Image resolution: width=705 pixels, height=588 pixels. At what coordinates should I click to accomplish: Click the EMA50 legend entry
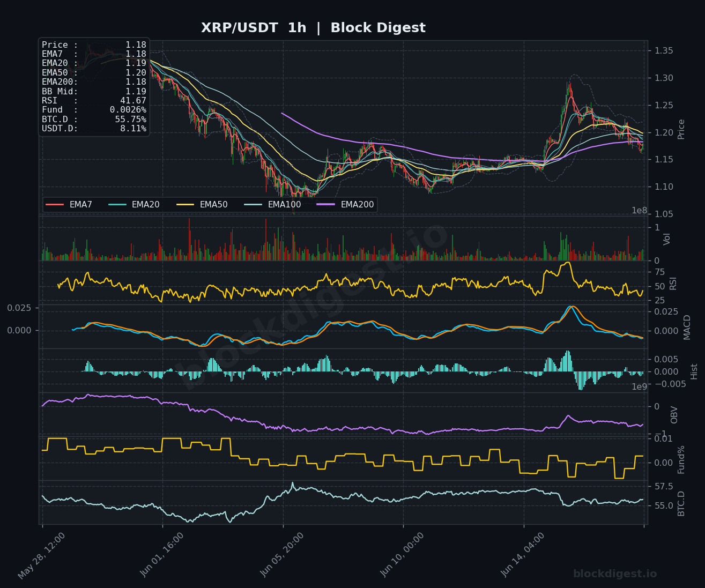[x=202, y=205]
